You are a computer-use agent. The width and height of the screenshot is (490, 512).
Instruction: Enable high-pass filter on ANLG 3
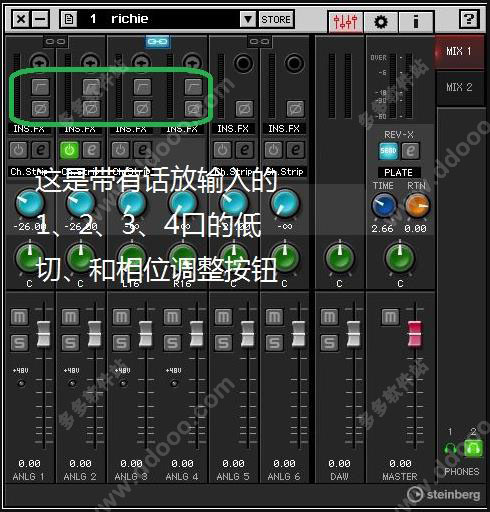142,87
